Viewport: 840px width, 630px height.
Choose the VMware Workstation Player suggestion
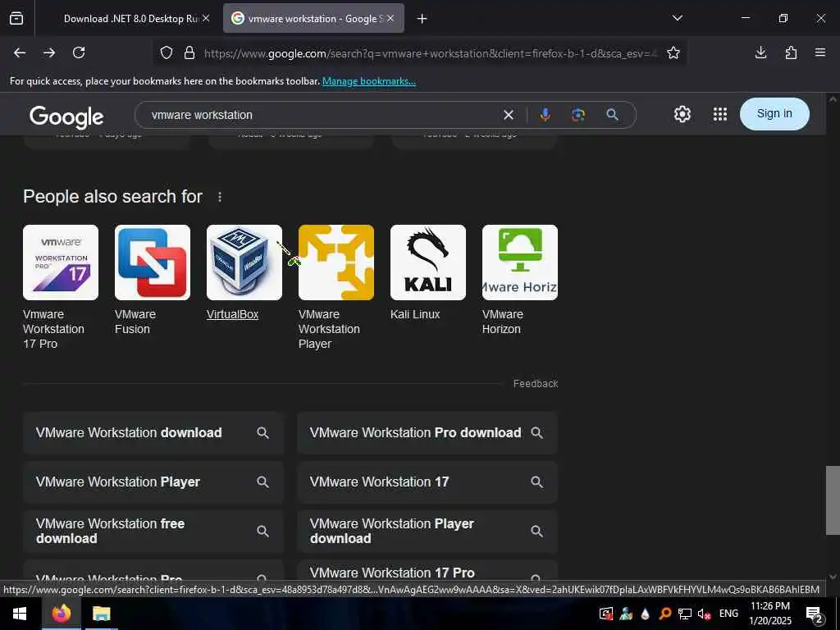pos(153,482)
